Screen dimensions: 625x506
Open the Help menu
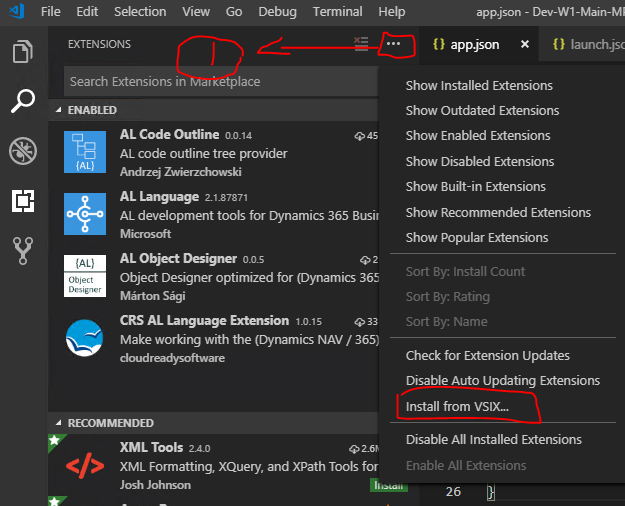[392, 12]
